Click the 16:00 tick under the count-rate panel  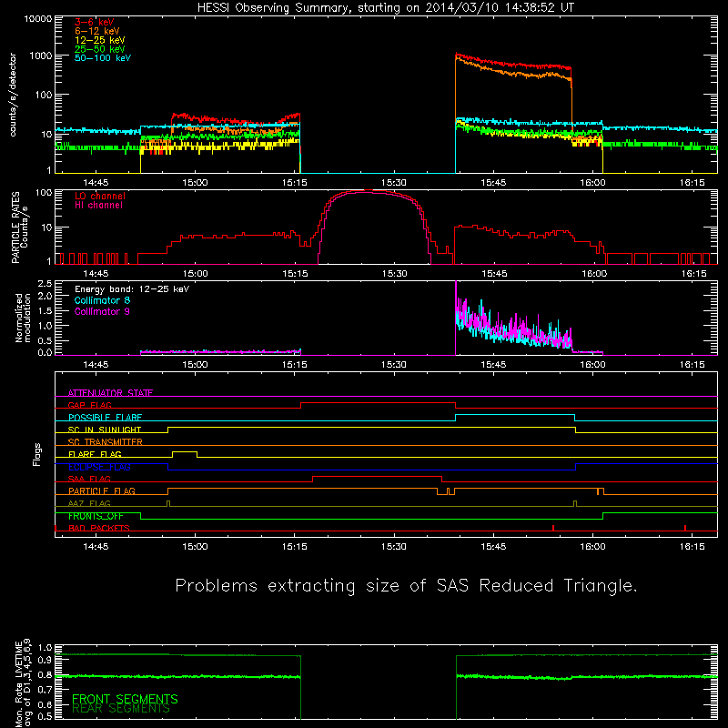pos(592,183)
